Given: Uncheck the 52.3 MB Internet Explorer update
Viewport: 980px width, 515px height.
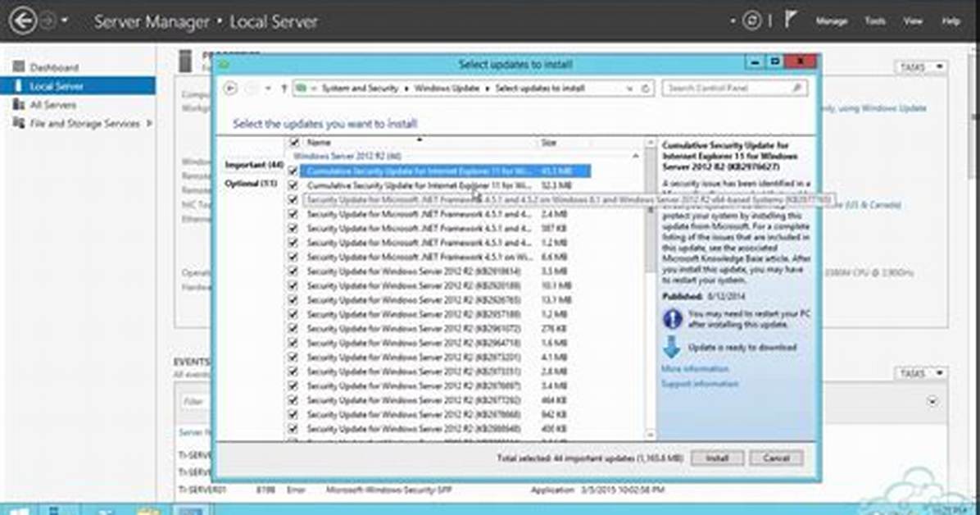Looking at the screenshot, I should (293, 185).
